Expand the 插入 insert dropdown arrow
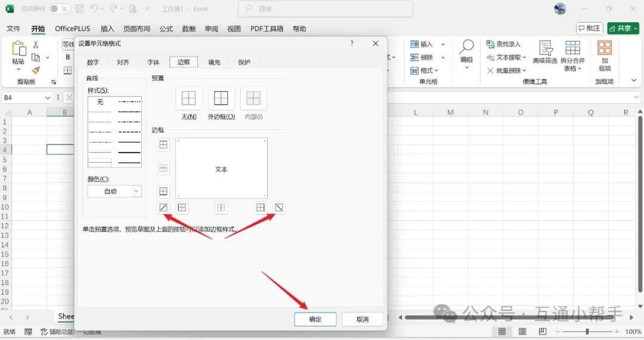Image resolution: width=644 pixels, height=340 pixels. tap(442, 44)
